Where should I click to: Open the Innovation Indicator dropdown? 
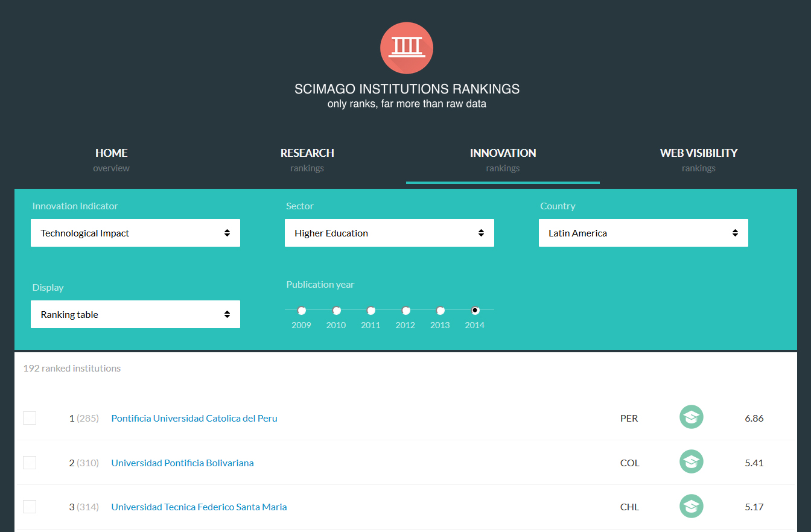tap(135, 233)
